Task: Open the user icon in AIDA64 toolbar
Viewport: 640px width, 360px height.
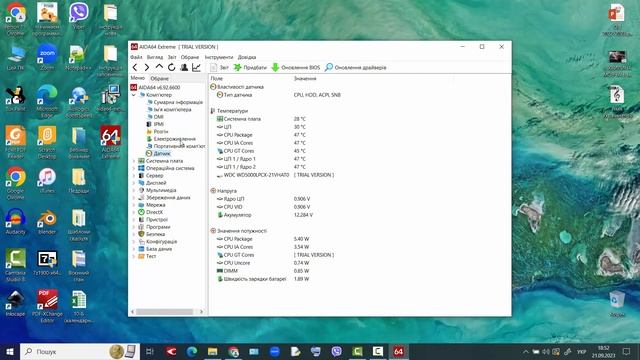Action: click(x=184, y=67)
